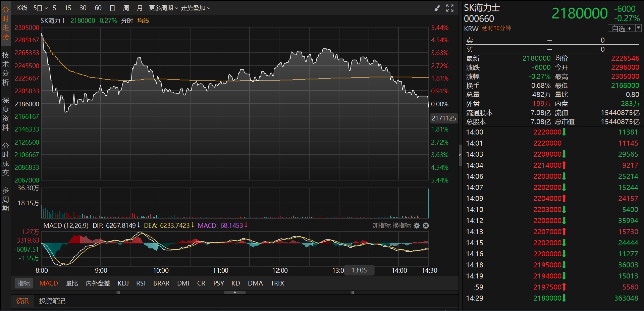This screenshot has height=311, width=644.
Task: Expand dropdown arrow beside 自选 +
Action: [638, 28]
